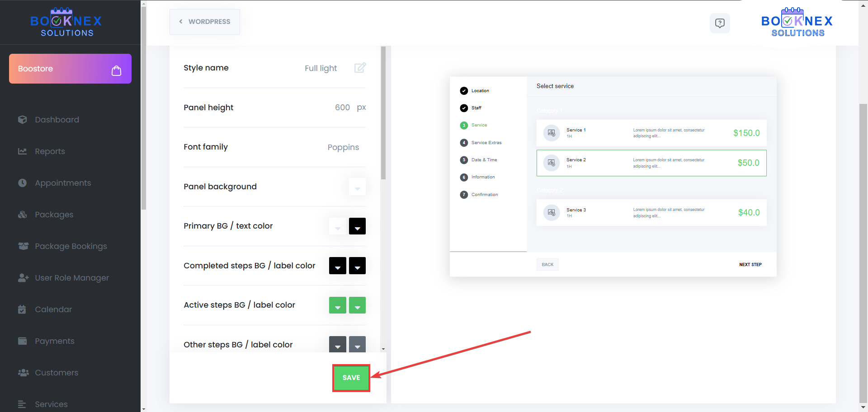868x412 pixels.
Task: Click the edit style name pencil icon
Action: pyautogui.click(x=360, y=68)
